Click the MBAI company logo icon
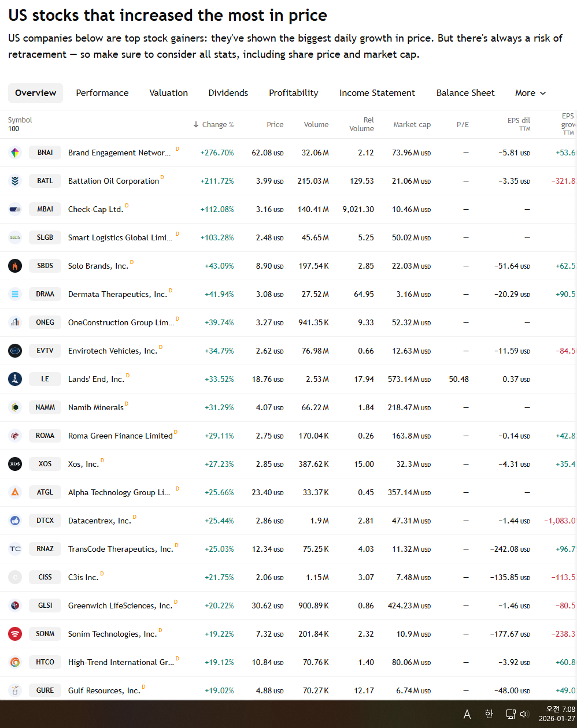The image size is (577, 728). pos(15,209)
